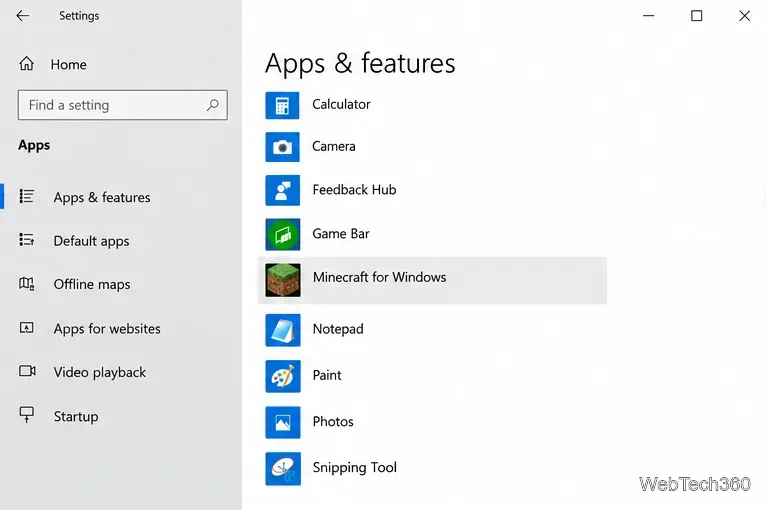Image resolution: width=767 pixels, height=510 pixels.
Task: Open the Home settings page
Action: tap(68, 64)
